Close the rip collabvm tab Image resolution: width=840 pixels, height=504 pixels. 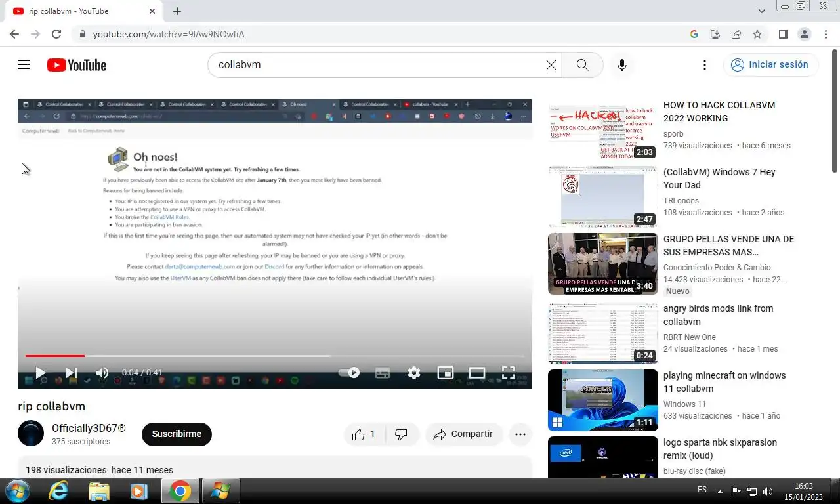coord(152,11)
